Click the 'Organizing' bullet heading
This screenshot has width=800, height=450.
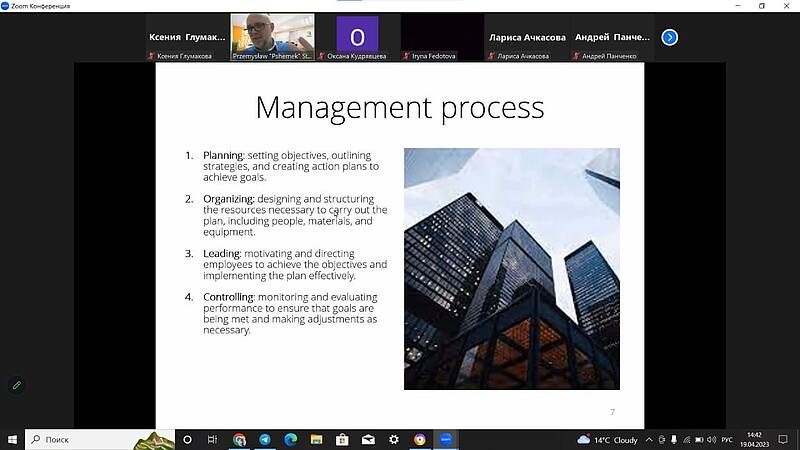229,198
